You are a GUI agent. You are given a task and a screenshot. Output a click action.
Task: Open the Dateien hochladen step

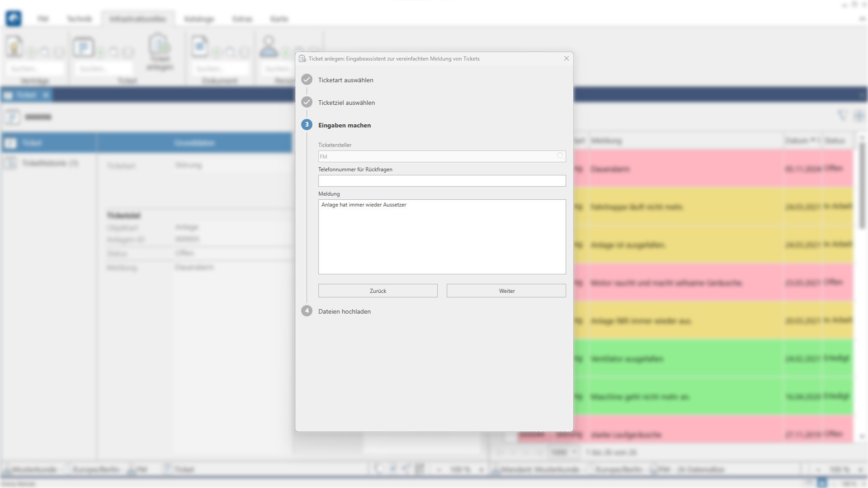344,311
